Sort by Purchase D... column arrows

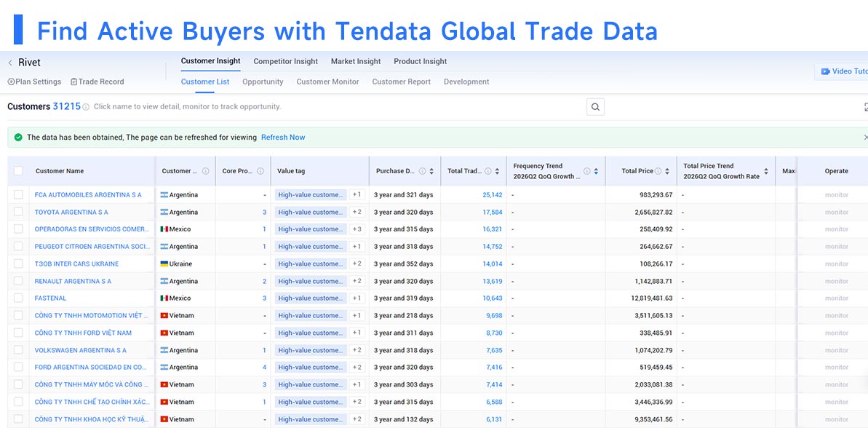(x=431, y=171)
